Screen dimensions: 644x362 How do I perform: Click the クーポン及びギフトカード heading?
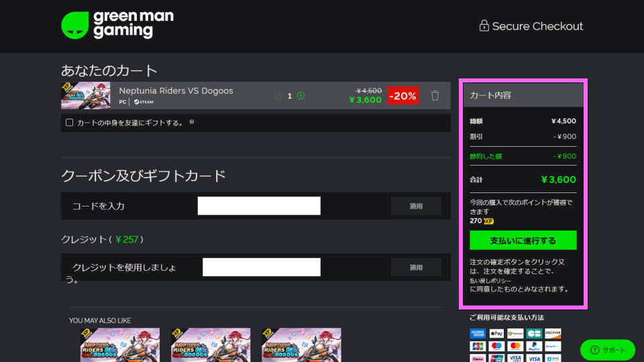click(144, 176)
